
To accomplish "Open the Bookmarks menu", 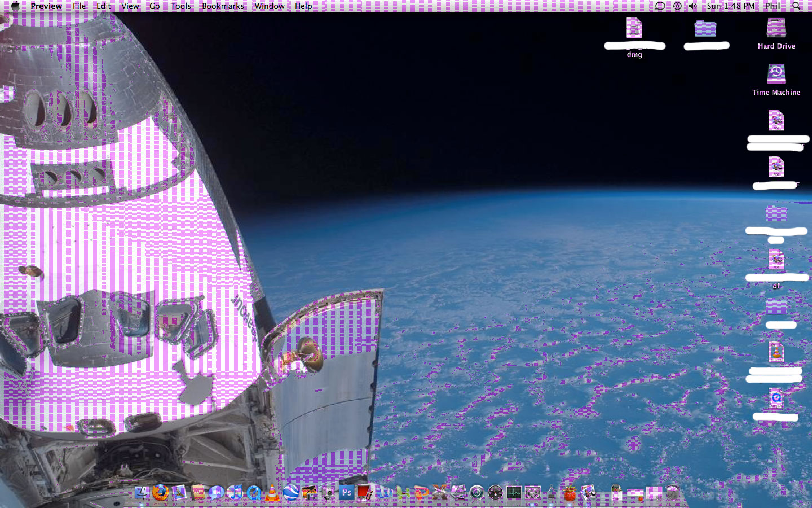I will [x=223, y=6].
